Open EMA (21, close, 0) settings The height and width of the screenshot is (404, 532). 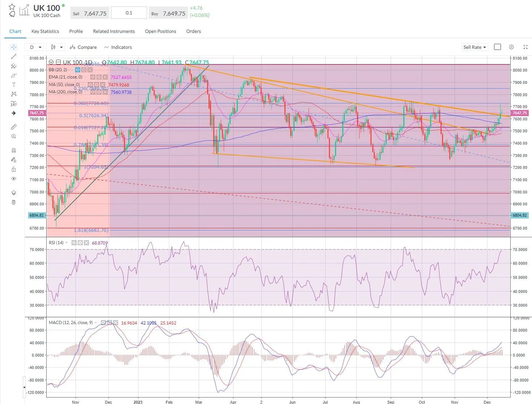click(99, 77)
